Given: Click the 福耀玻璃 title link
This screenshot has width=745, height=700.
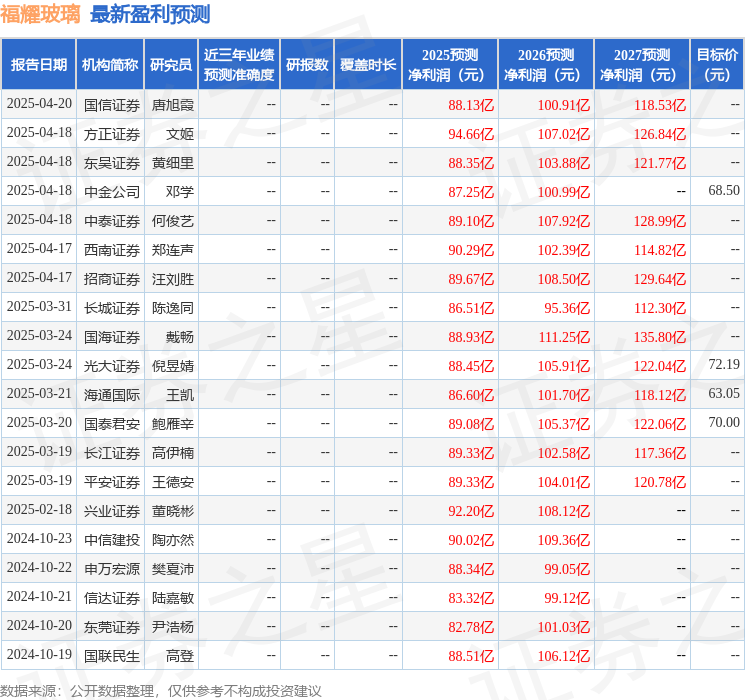Looking at the screenshot, I should pos(41,14).
